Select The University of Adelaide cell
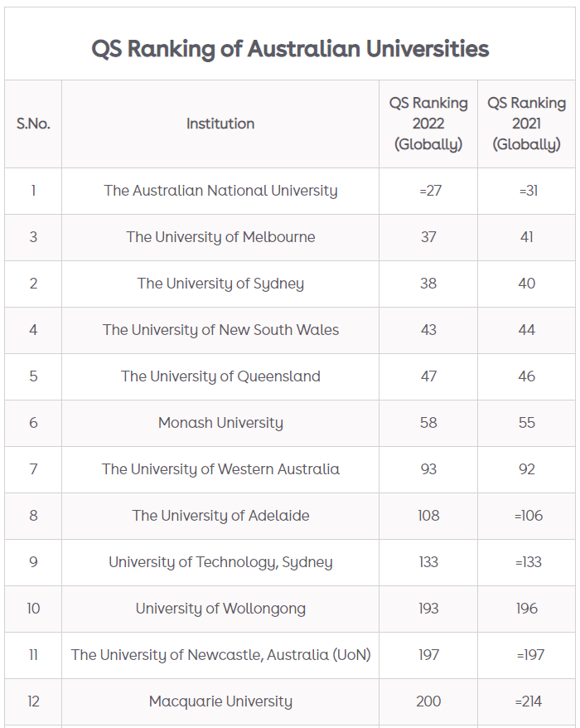Image resolution: width=580 pixels, height=728 pixels. point(220,516)
